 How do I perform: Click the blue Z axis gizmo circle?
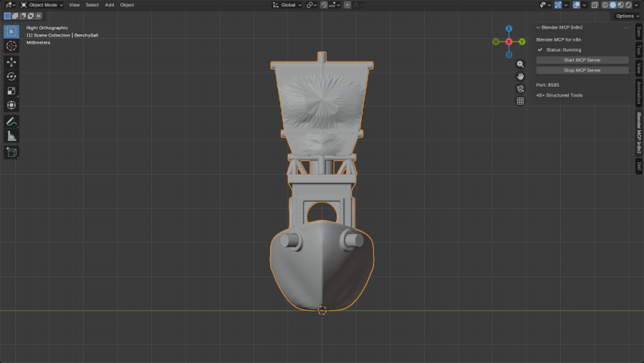509,29
